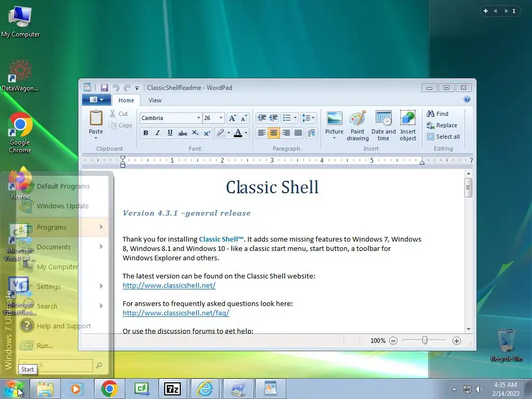Open the Cambria font family dropdown
The image size is (532, 399).
tap(198, 118)
